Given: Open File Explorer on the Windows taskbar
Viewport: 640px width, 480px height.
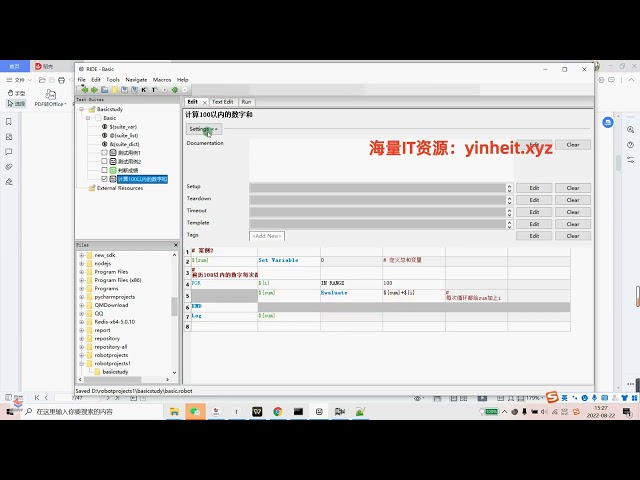Looking at the screenshot, I should point(174,411).
